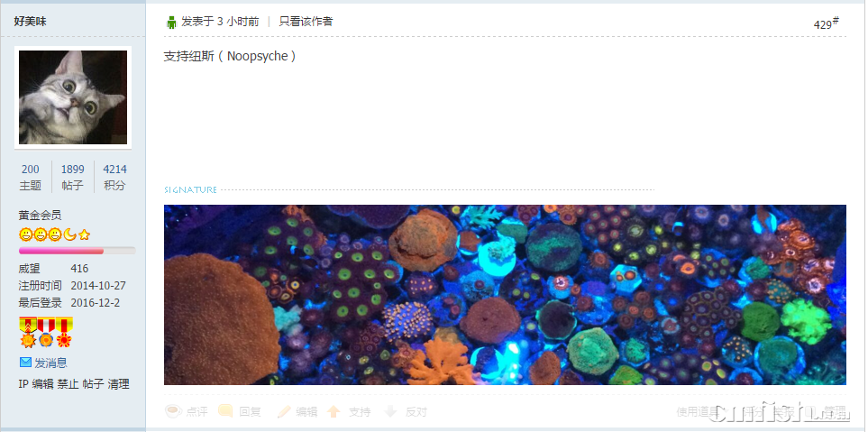Click the green user icon beside post time
Viewport: 868px width, 432px height.
[x=171, y=23]
